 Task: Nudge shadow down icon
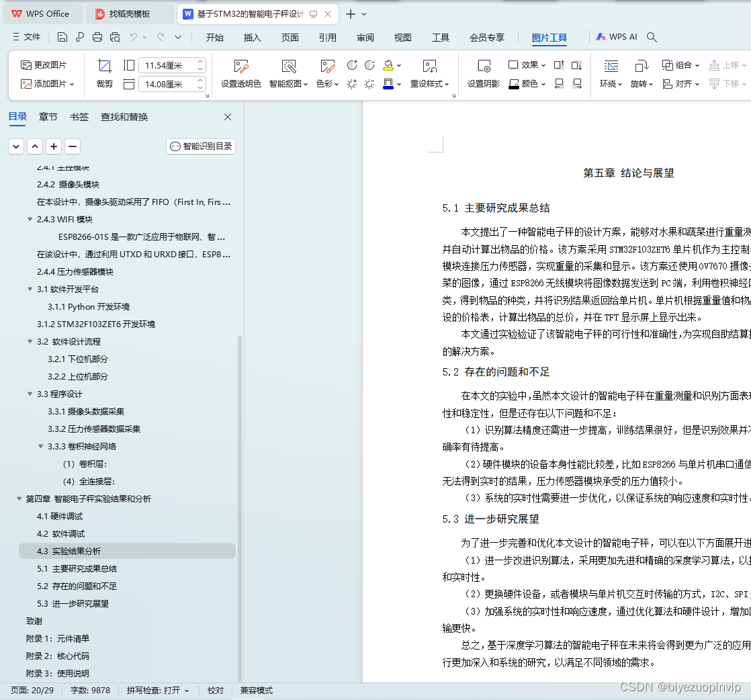[x=576, y=64]
